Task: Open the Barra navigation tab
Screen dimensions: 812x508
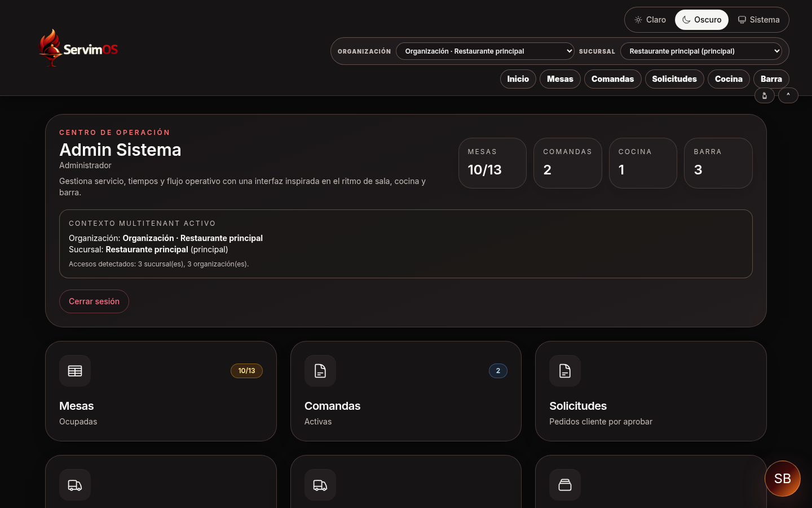Action: (x=771, y=79)
